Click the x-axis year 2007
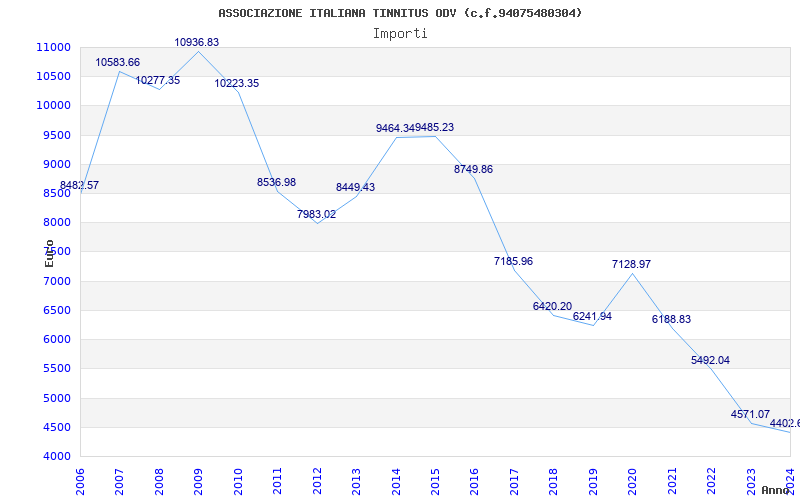 (x=119, y=482)
